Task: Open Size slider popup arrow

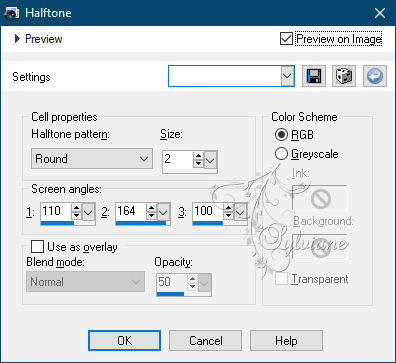Action: click(210, 160)
